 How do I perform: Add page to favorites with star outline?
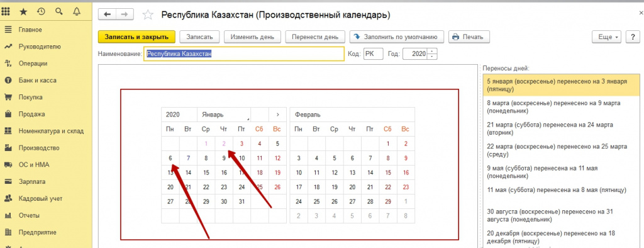click(x=147, y=15)
